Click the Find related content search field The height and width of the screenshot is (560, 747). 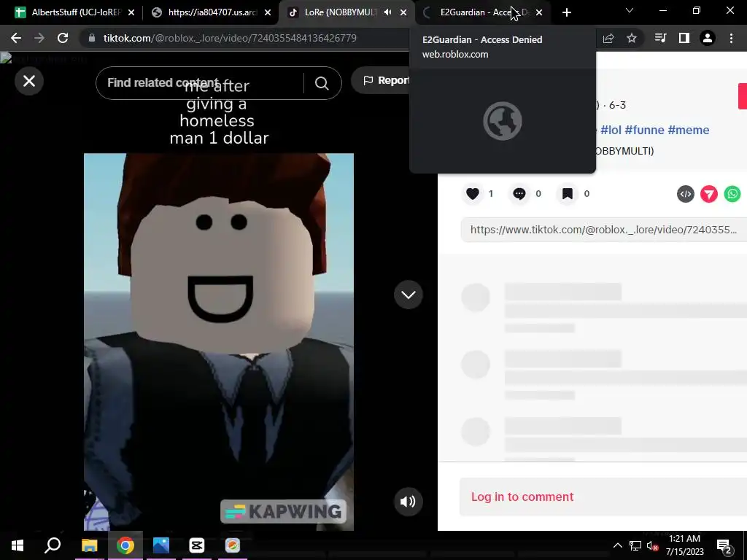coord(200,83)
